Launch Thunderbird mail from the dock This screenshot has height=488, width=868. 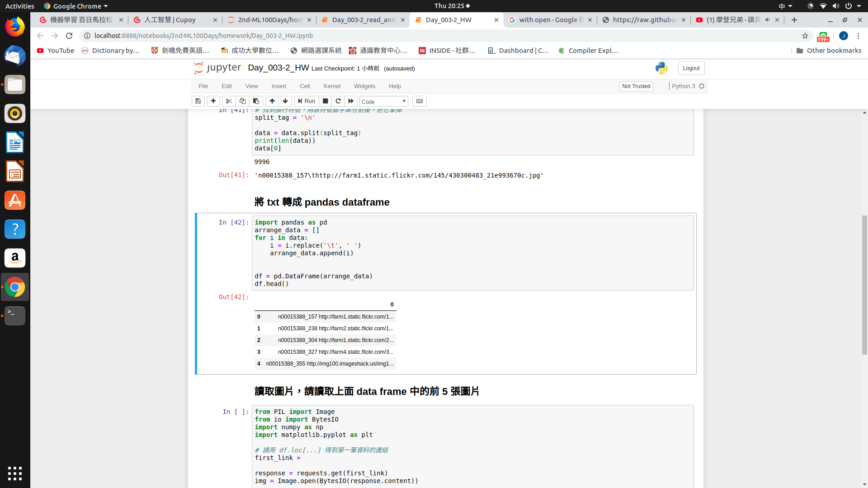coord(15,56)
